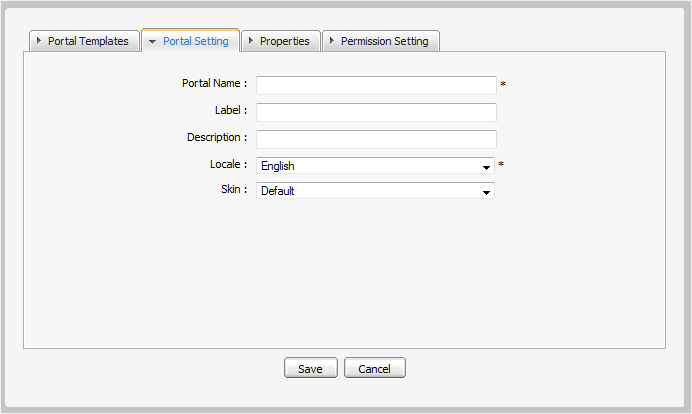Open the Locale combo box showing English

369,166
